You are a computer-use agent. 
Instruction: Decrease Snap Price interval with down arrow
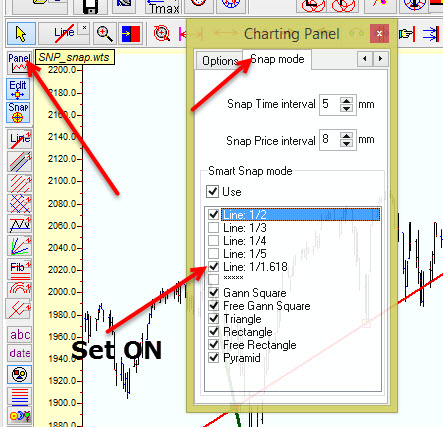tap(347, 143)
